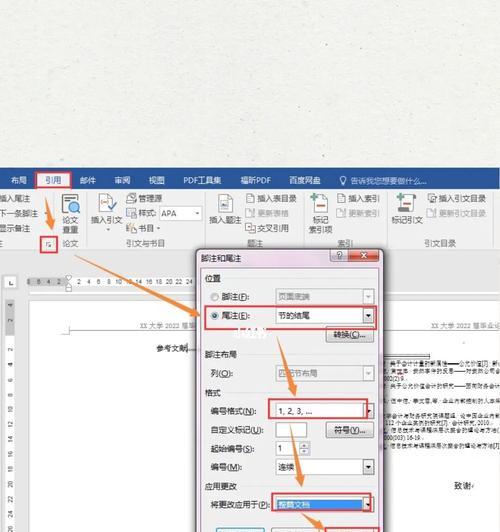Viewport: 500px width, 532px height.
Task: Expand the endnote position 节的结尾 dropdown
Action: click(x=368, y=316)
